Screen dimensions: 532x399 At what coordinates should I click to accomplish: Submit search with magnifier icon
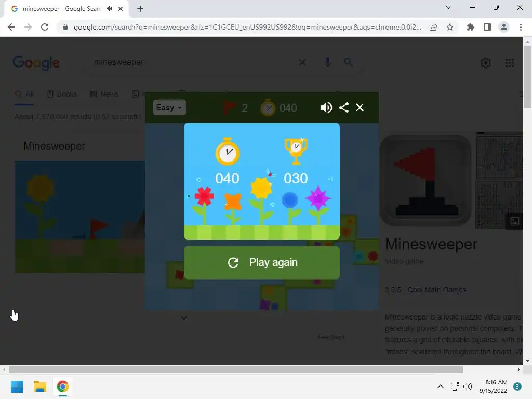tap(348, 62)
